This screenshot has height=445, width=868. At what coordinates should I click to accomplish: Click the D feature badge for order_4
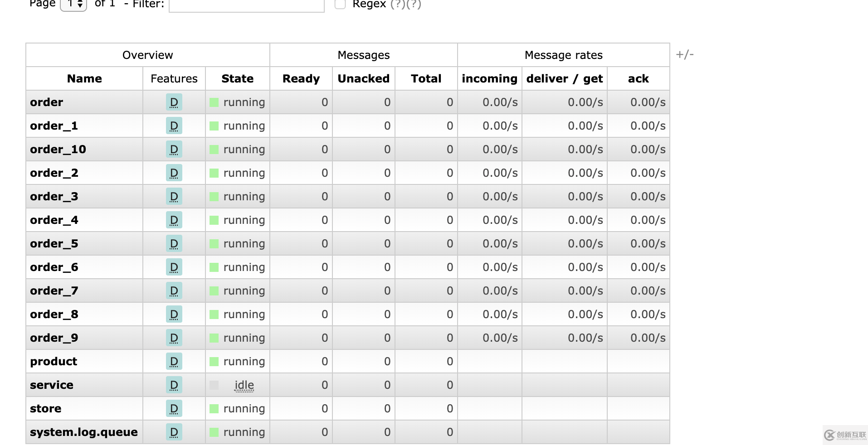click(174, 220)
